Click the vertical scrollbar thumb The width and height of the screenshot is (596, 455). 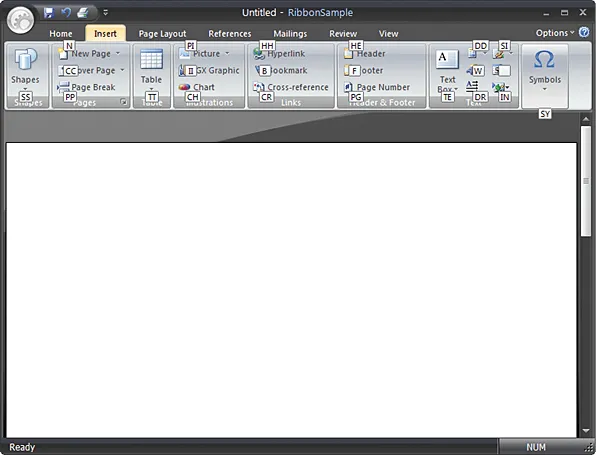point(586,181)
